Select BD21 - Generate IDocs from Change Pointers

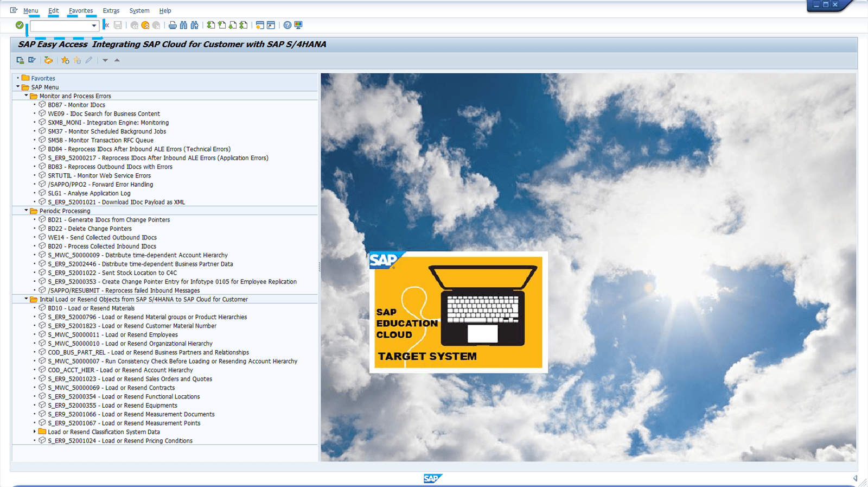[108, 220]
